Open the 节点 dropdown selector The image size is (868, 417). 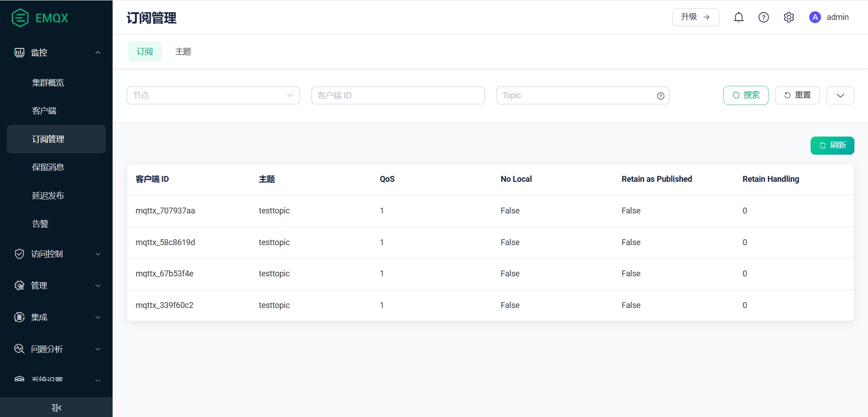(213, 95)
